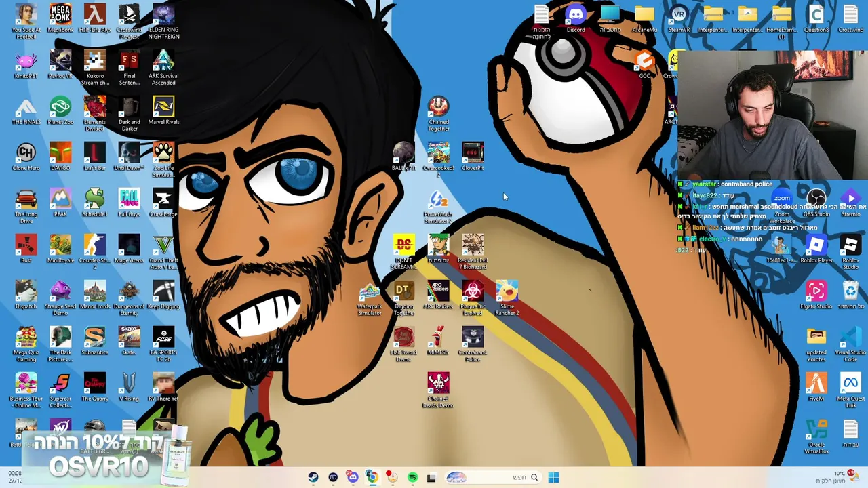Screen dimensions: 868x488
Task: Open Steam from the taskbar
Action: point(313,477)
